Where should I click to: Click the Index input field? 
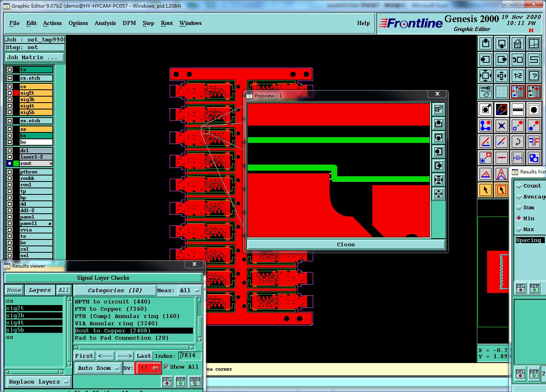coord(190,355)
